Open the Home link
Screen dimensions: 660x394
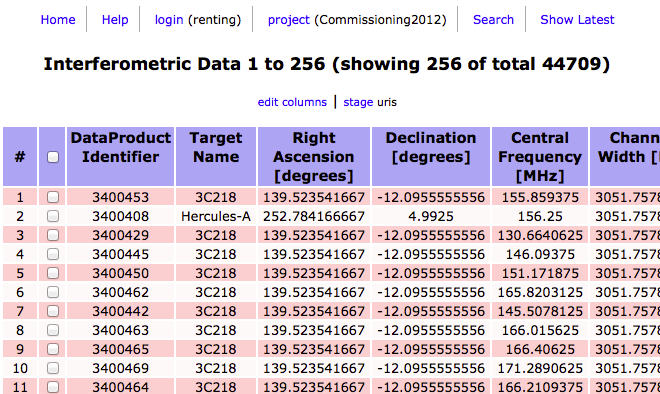[58, 20]
